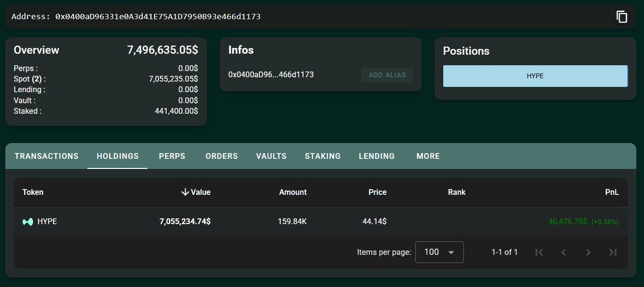644x287 pixels.
Task: Sort by Value using the down arrow
Action: pyautogui.click(x=185, y=192)
